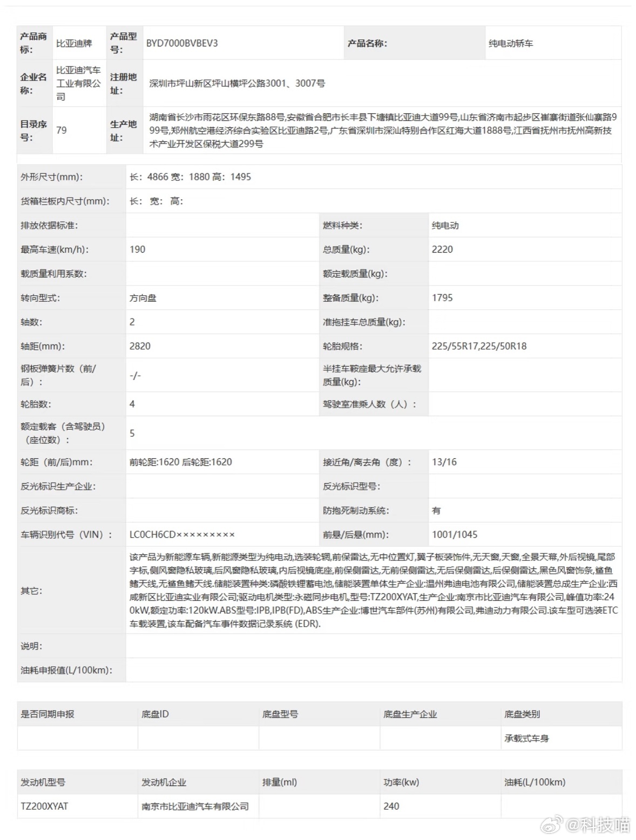Click fuel type value 纯电动

click(x=445, y=225)
